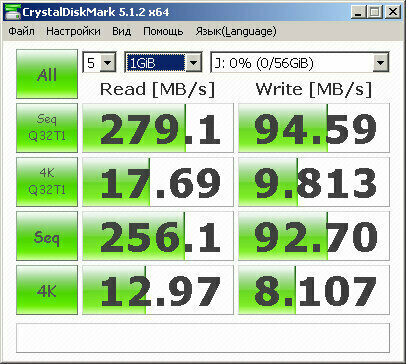
Task: Open the Вид menu
Action: (x=122, y=31)
